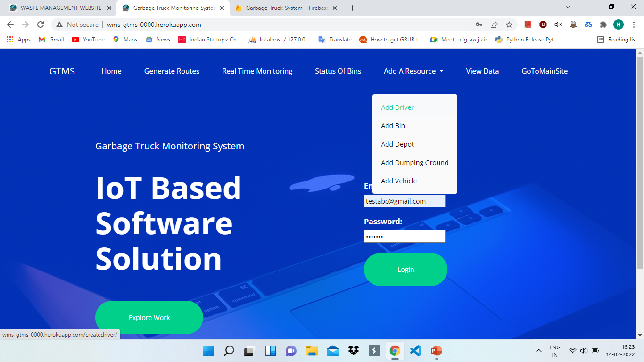Open Chrome three-dot menu
The image size is (644, 362).
click(634, 25)
